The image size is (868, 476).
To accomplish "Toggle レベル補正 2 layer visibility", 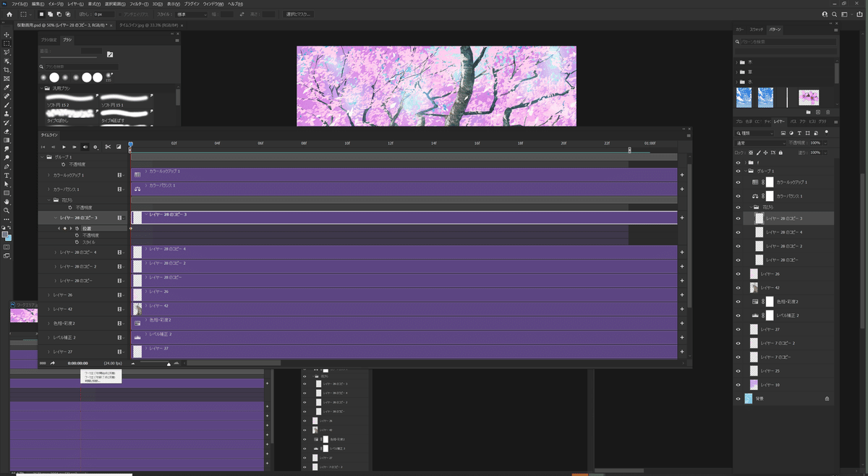I will [739, 315].
